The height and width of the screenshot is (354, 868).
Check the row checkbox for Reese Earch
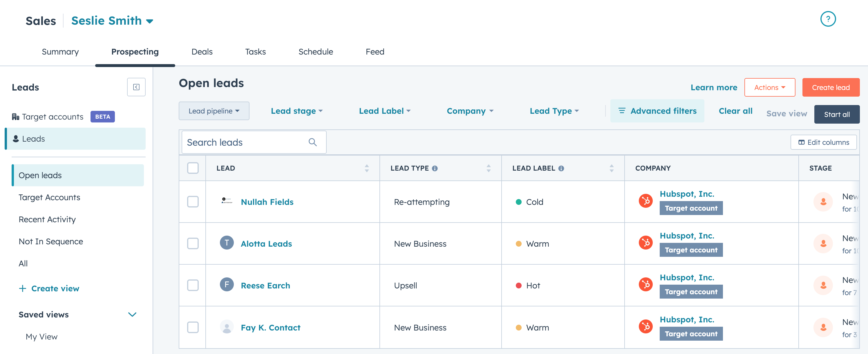tap(193, 285)
